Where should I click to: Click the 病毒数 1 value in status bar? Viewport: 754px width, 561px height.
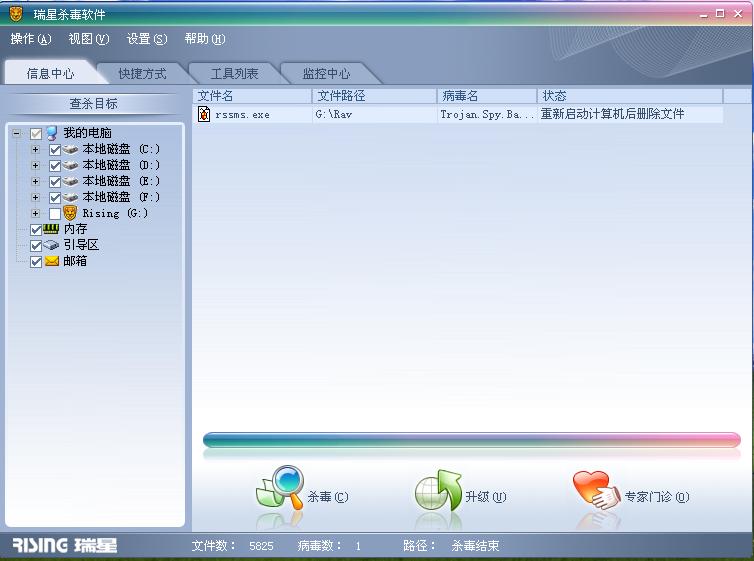(x=358, y=546)
